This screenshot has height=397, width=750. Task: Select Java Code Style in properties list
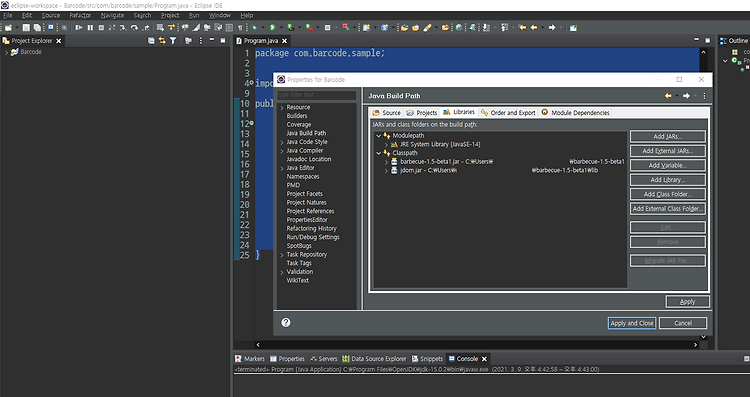pos(307,142)
